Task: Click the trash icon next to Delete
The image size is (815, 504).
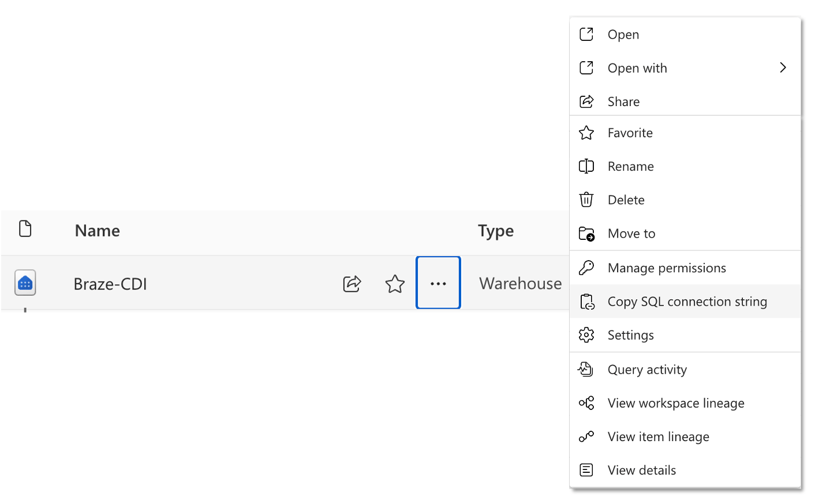Action: (x=586, y=200)
